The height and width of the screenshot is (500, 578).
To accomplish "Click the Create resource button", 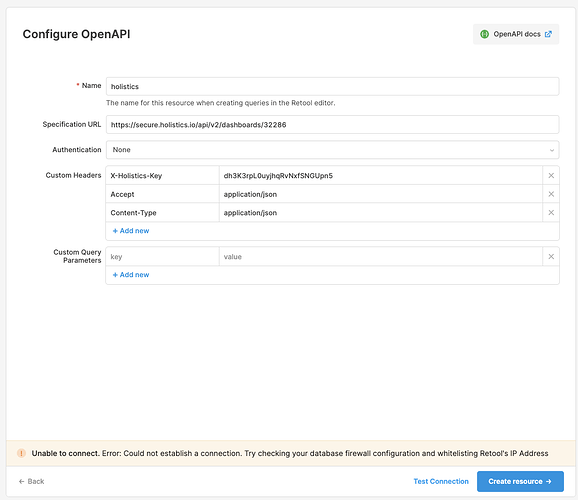I will coord(520,481).
